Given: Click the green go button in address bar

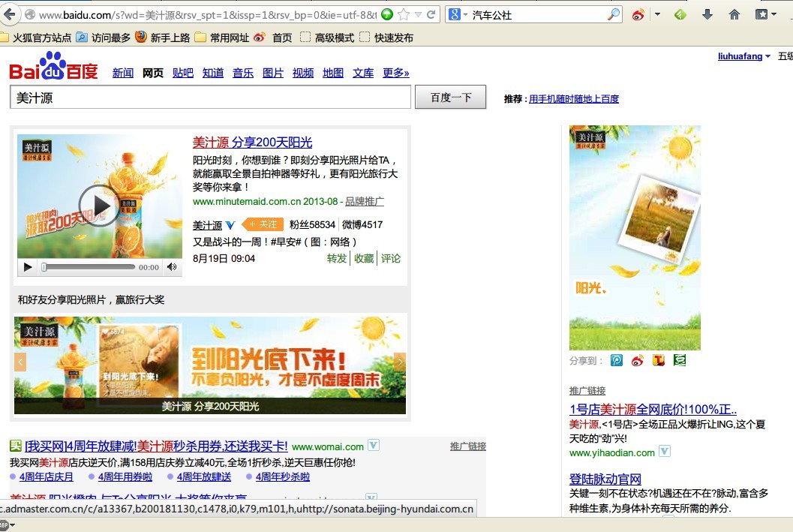Looking at the screenshot, I should [x=387, y=15].
